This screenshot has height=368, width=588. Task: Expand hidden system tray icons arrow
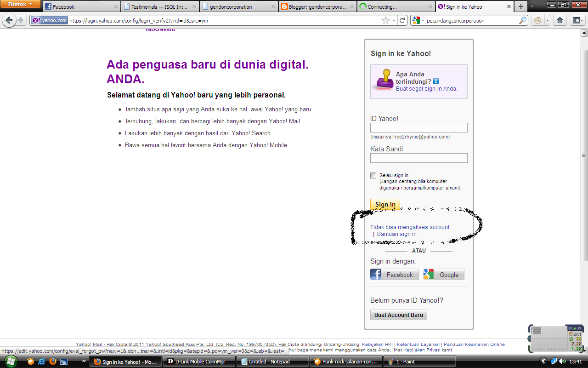[x=543, y=362]
